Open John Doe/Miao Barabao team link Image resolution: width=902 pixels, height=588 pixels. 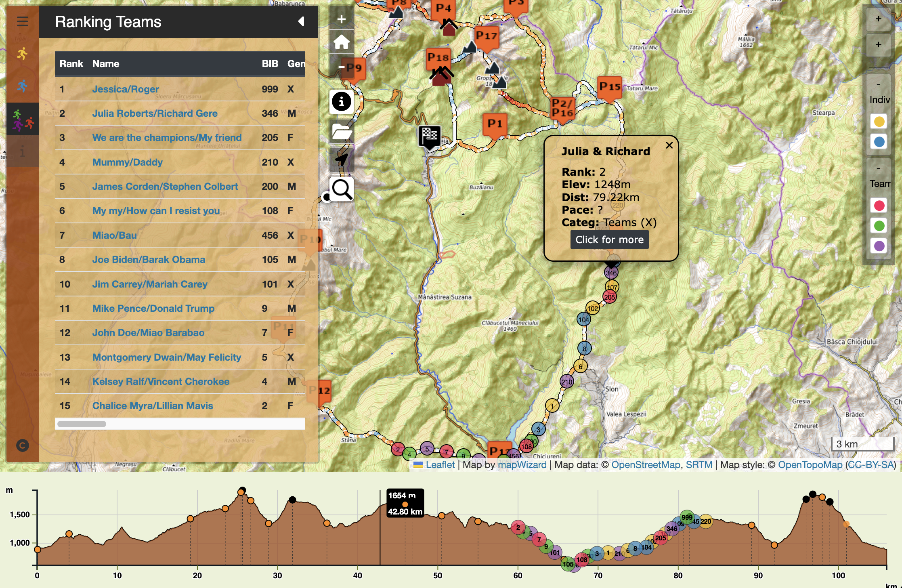tap(148, 333)
